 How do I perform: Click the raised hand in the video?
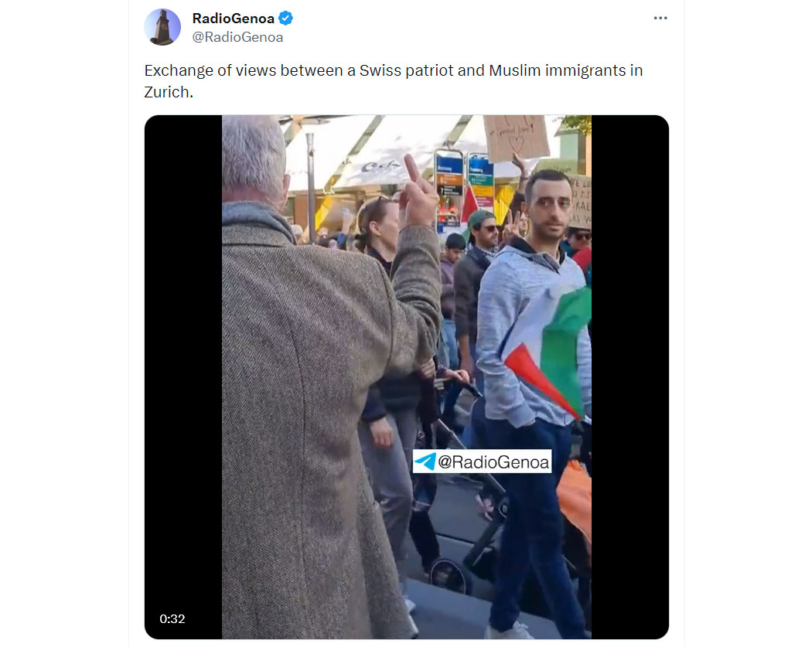[x=418, y=193]
